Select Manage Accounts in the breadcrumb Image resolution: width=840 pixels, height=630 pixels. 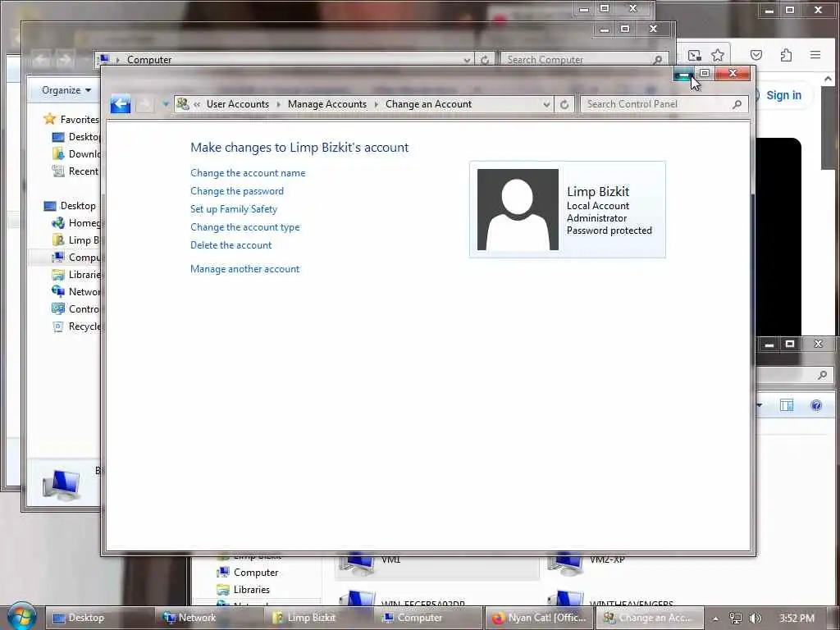pyautogui.click(x=327, y=104)
